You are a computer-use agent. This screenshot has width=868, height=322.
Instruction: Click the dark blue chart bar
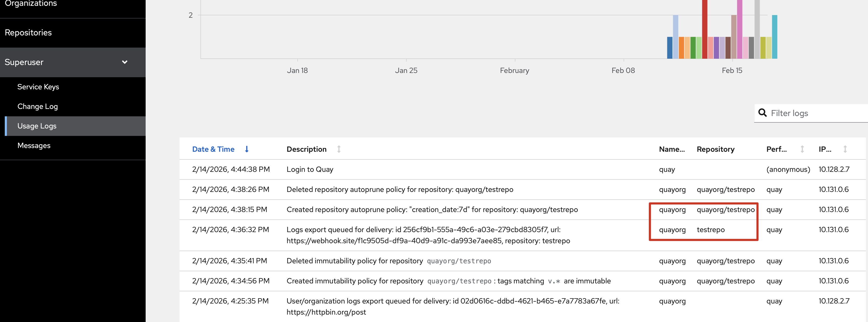[669, 48]
